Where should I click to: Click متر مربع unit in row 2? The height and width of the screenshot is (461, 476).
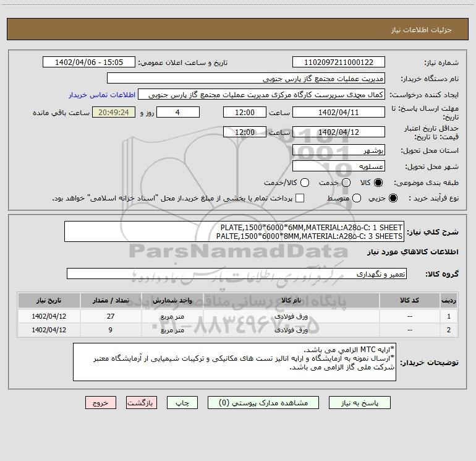coord(172,330)
